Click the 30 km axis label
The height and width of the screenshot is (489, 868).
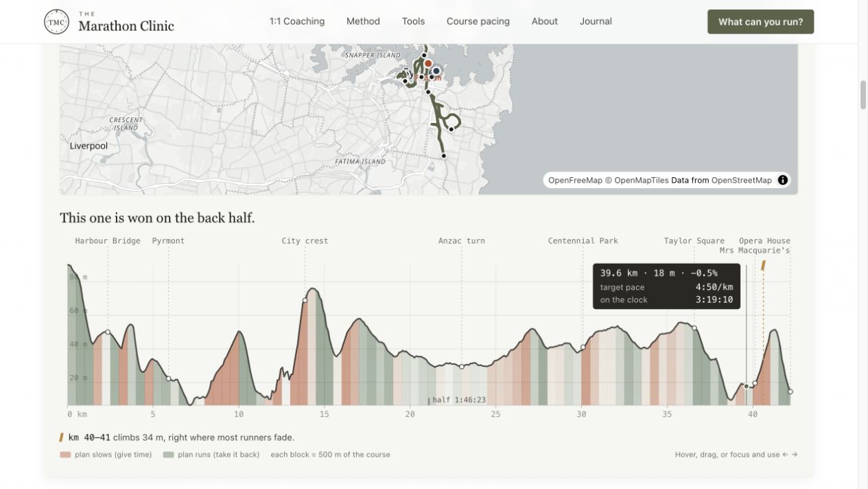pos(581,414)
